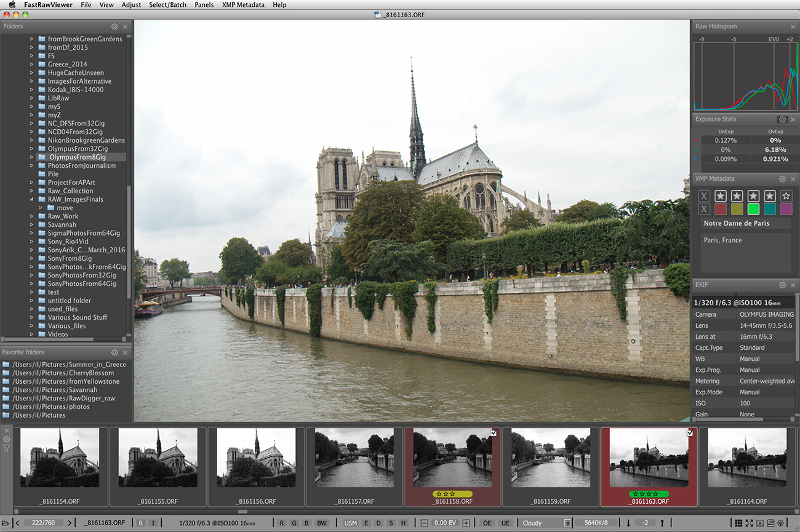Toggle the G channel display button

[294, 523]
